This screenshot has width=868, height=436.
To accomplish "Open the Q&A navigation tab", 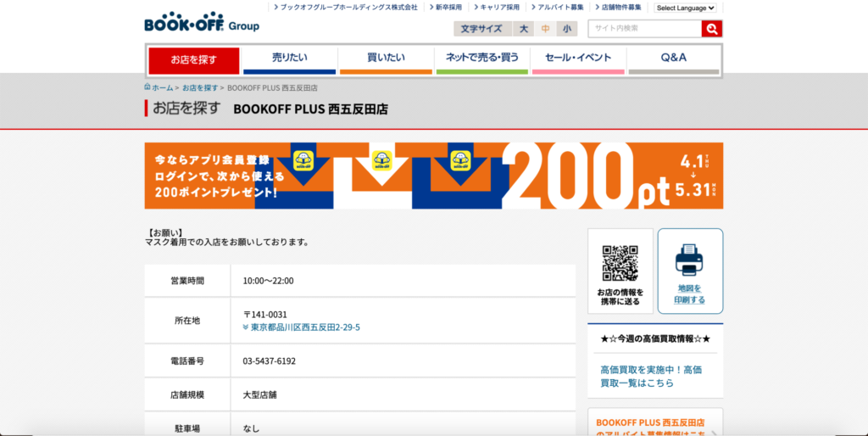I will 674,60.
